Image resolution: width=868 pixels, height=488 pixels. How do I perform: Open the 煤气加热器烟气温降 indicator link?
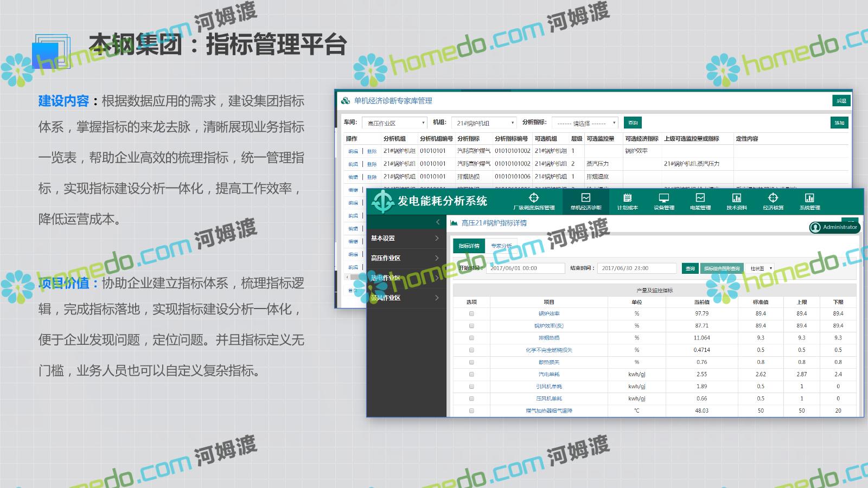(549, 411)
